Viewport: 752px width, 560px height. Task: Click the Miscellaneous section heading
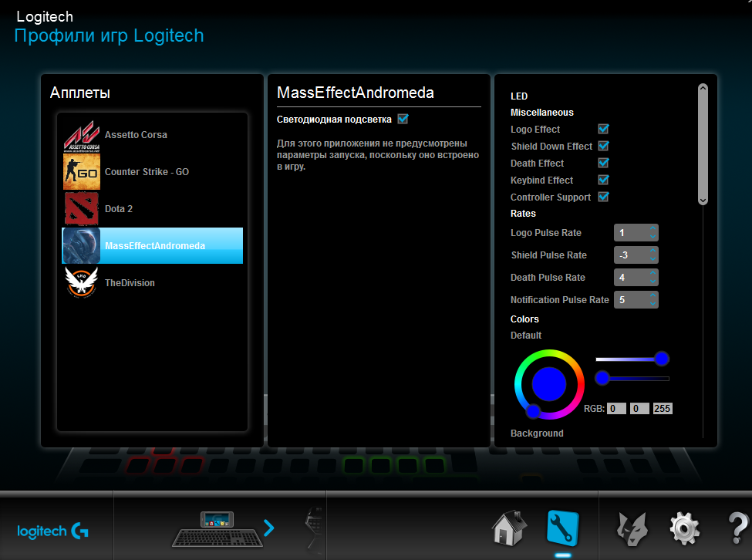point(542,112)
